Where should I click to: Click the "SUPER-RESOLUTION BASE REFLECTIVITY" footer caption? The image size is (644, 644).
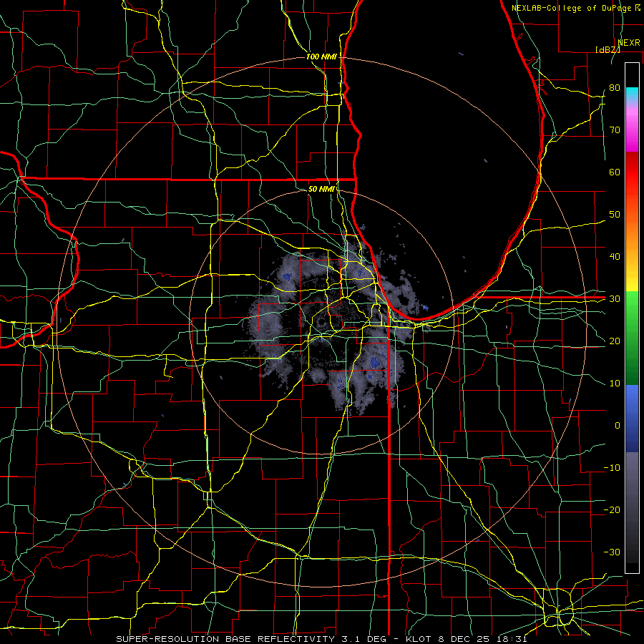click(x=225, y=639)
